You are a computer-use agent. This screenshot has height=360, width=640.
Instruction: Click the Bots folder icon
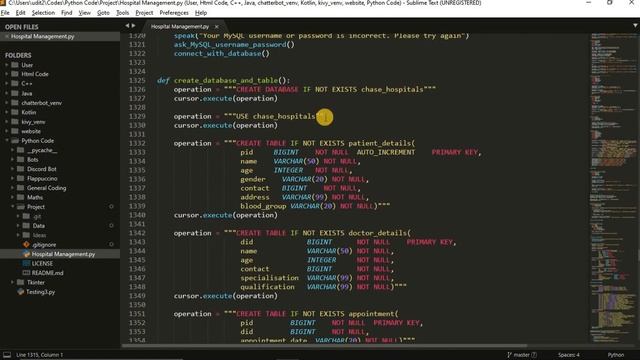coord(20,160)
